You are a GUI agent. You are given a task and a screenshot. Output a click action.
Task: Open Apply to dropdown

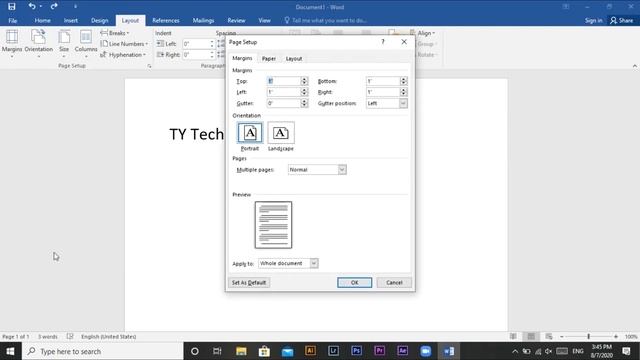click(x=288, y=263)
